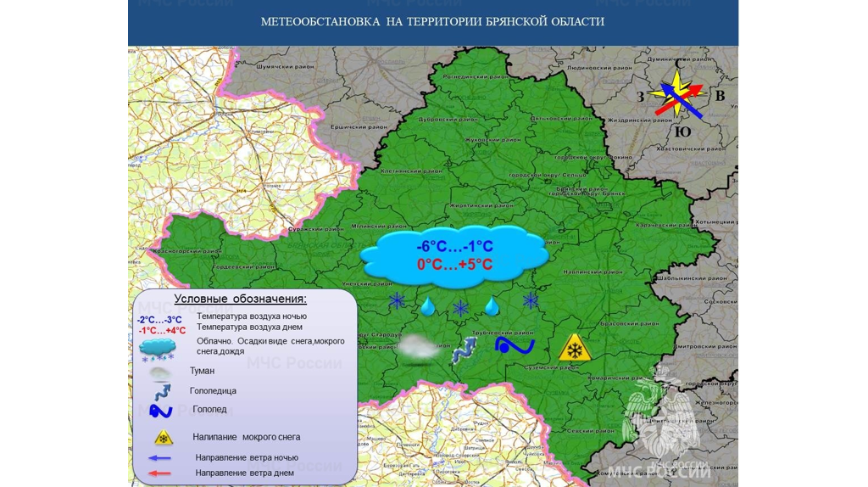Click the legend red arrow for day wind
This screenshot has height=487, width=868.
[159, 473]
